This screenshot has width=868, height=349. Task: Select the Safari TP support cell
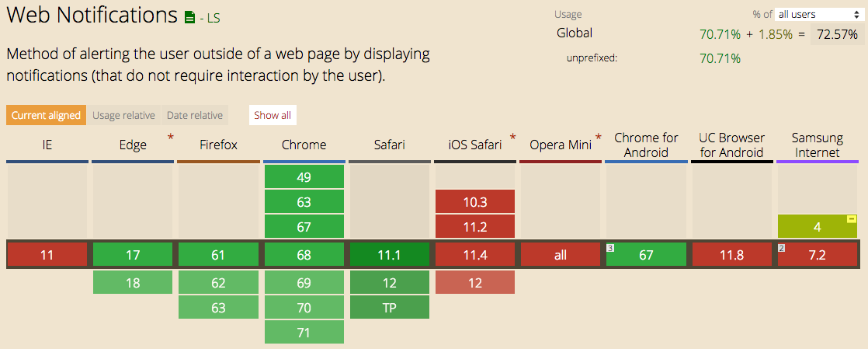pyautogui.click(x=390, y=308)
